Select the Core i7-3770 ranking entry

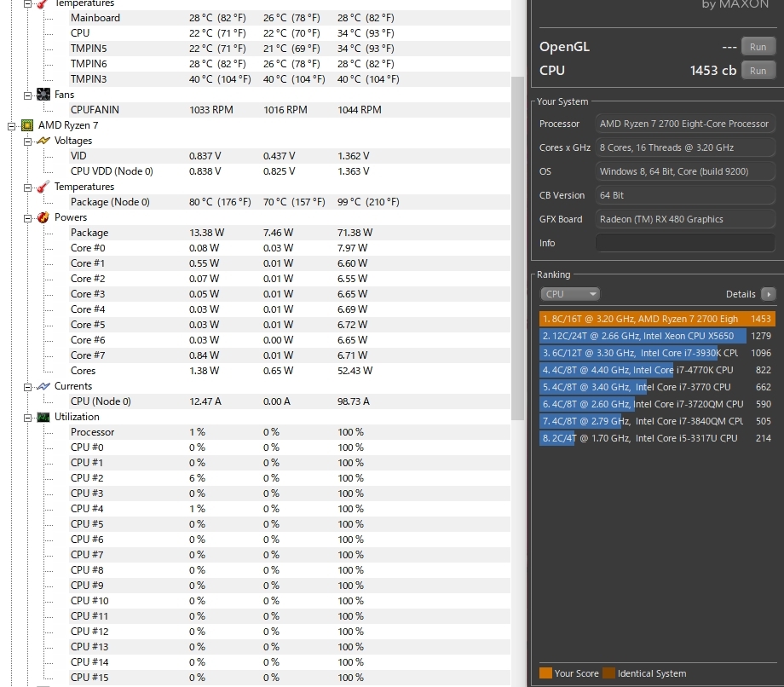[657, 387]
